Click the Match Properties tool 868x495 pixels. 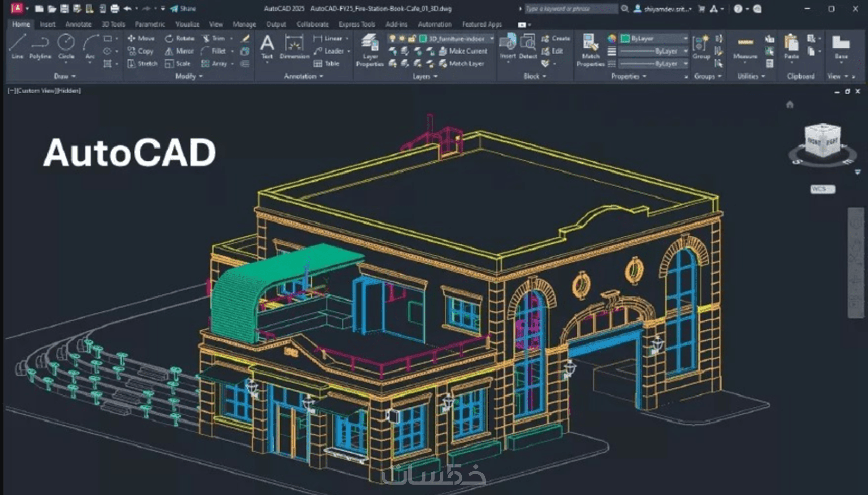coord(590,50)
